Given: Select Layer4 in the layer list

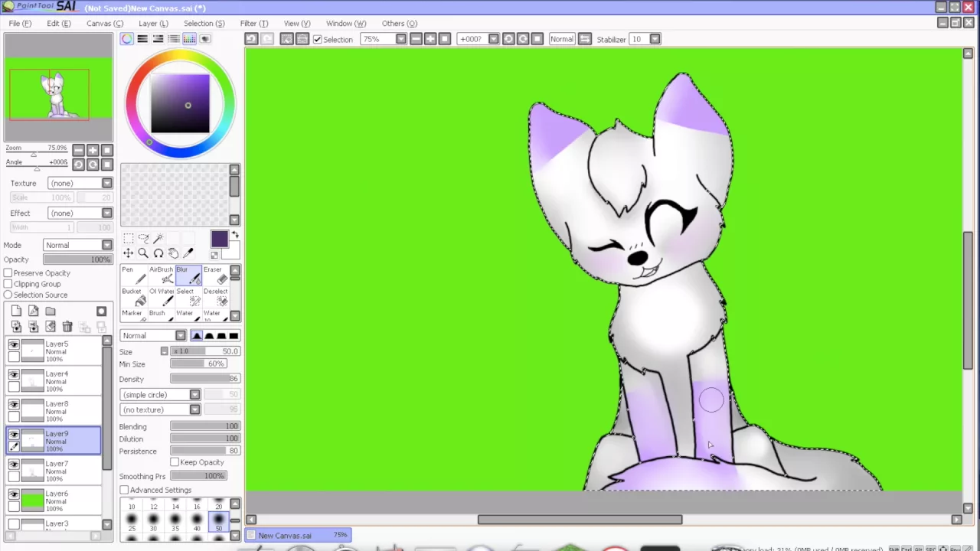Looking at the screenshot, I should [54, 382].
